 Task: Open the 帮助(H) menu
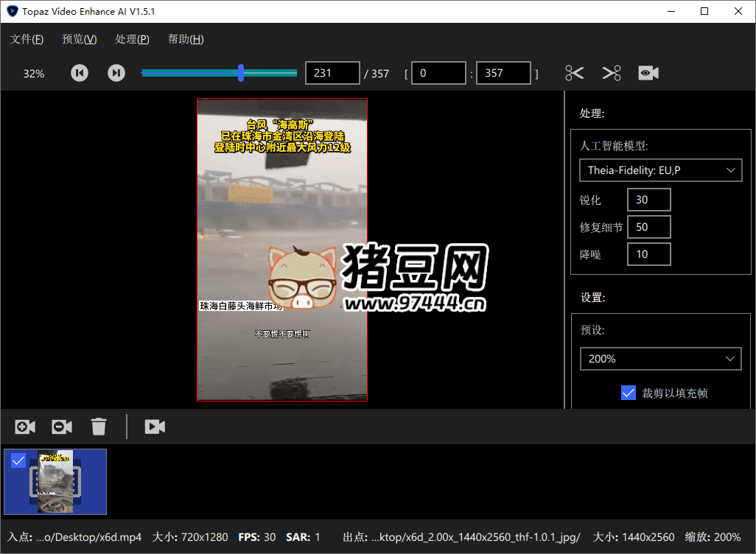[x=186, y=39]
